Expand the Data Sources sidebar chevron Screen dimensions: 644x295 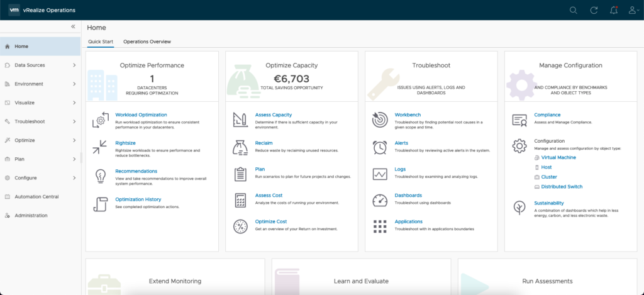click(x=74, y=65)
